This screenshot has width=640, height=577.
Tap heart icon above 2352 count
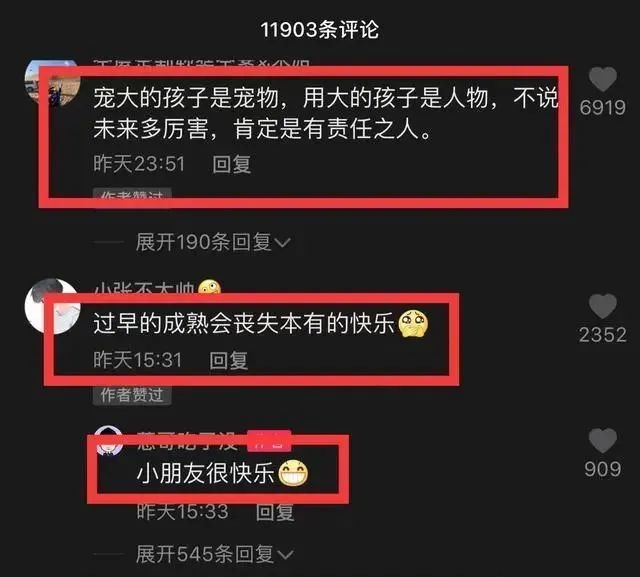(x=602, y=306)
